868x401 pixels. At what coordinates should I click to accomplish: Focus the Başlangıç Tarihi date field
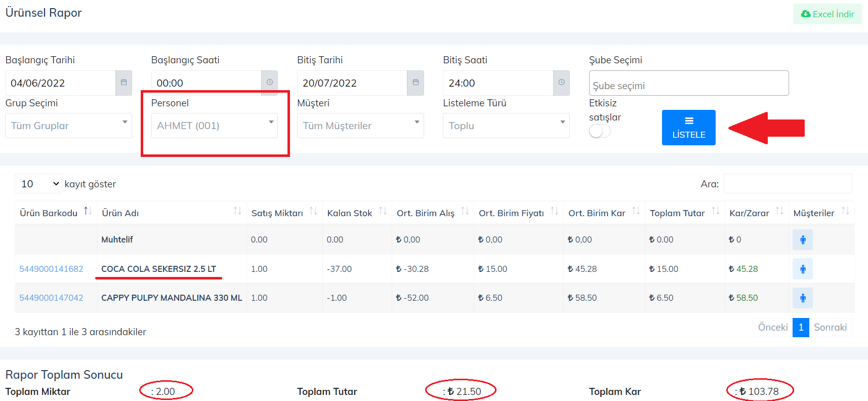[60, 83]
